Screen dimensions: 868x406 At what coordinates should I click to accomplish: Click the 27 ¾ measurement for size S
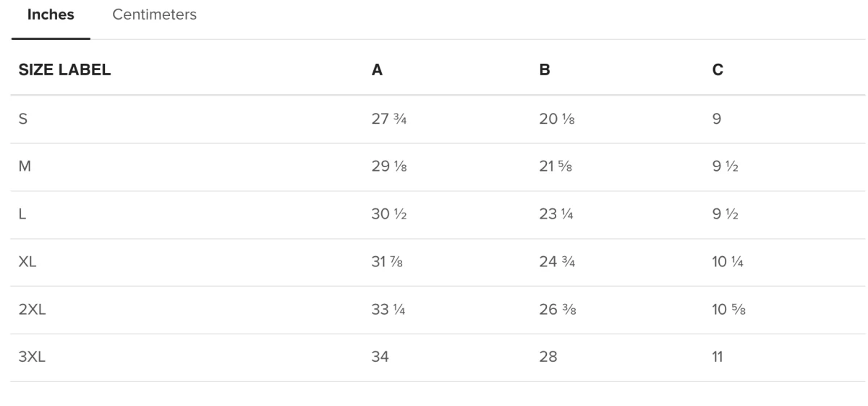coord(389,119)
